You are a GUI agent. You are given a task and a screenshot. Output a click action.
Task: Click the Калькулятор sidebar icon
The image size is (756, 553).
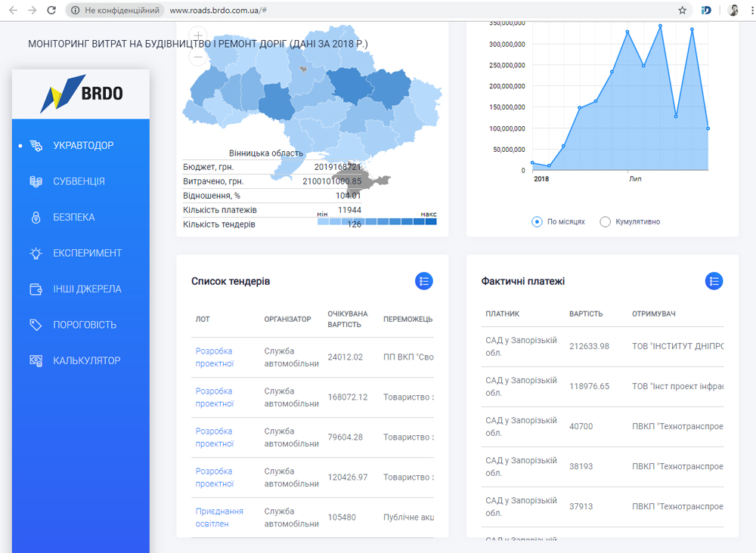click(x=36, y=361)
